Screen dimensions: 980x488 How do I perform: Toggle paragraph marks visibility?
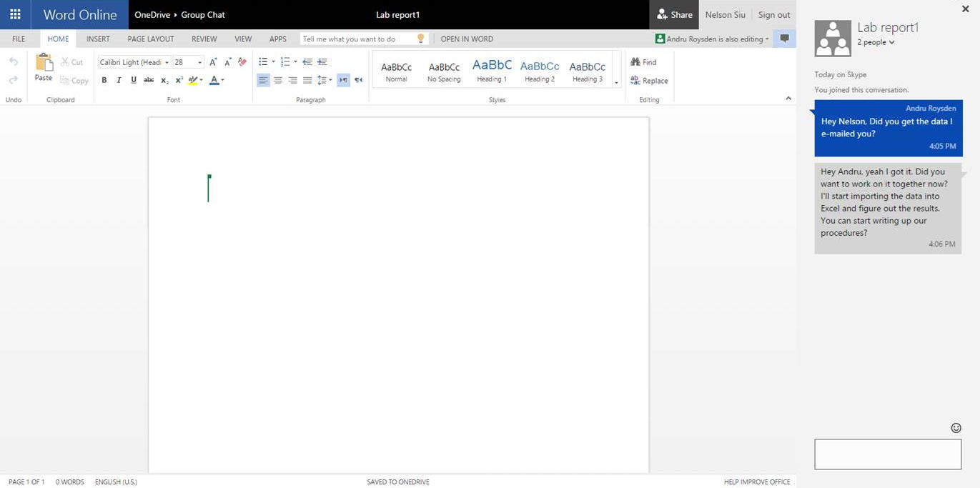coord(343,79)
